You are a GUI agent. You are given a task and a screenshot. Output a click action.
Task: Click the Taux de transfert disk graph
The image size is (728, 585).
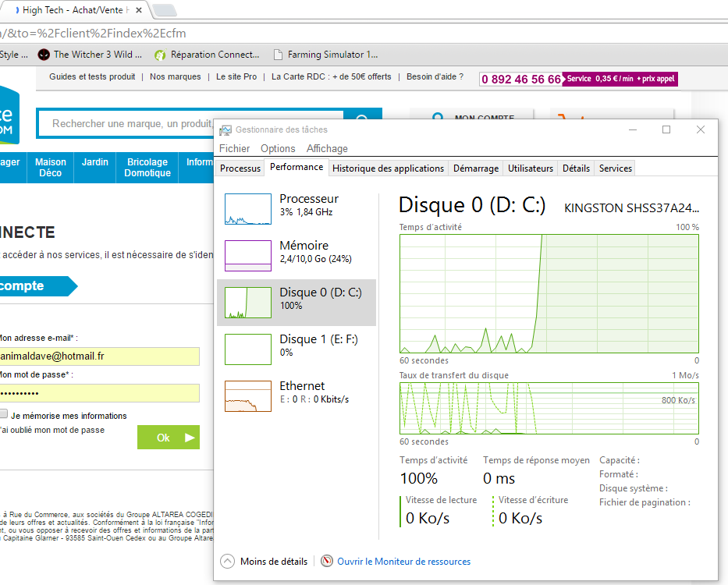click(549, 409)
